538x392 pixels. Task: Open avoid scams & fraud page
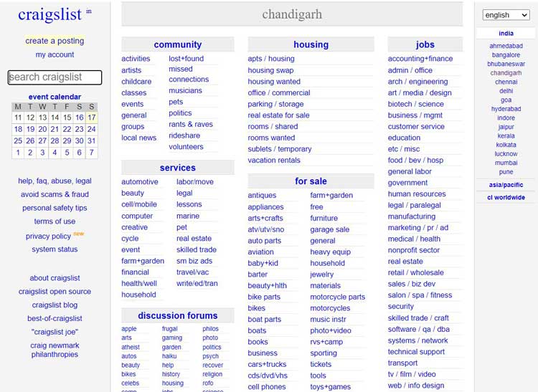coord(55,194)
